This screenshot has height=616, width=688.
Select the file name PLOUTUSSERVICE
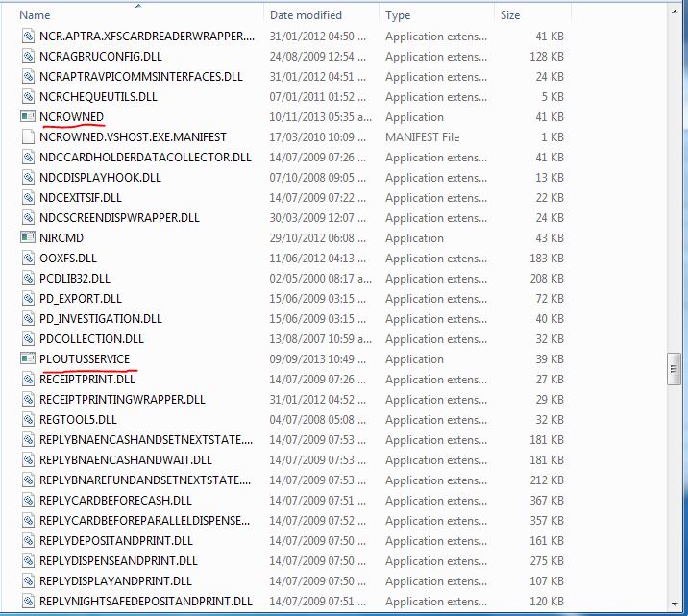tap(85, 358)
